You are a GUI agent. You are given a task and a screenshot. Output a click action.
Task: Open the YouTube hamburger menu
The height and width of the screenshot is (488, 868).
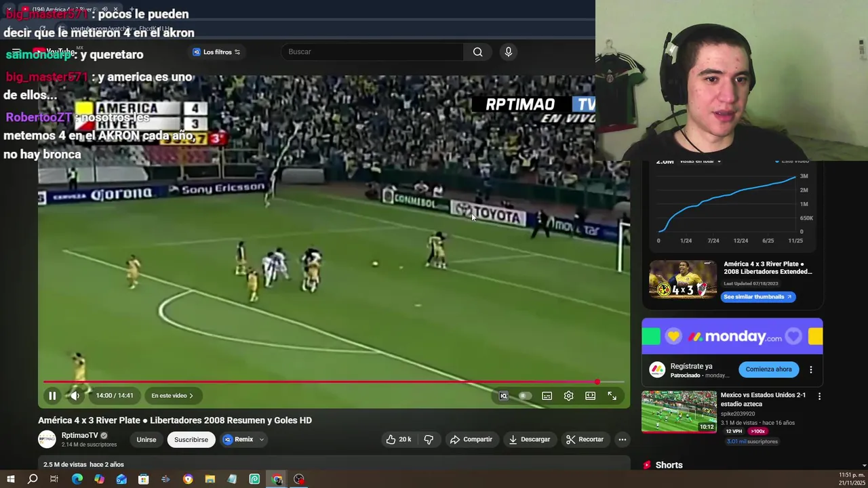click(16, 52)
